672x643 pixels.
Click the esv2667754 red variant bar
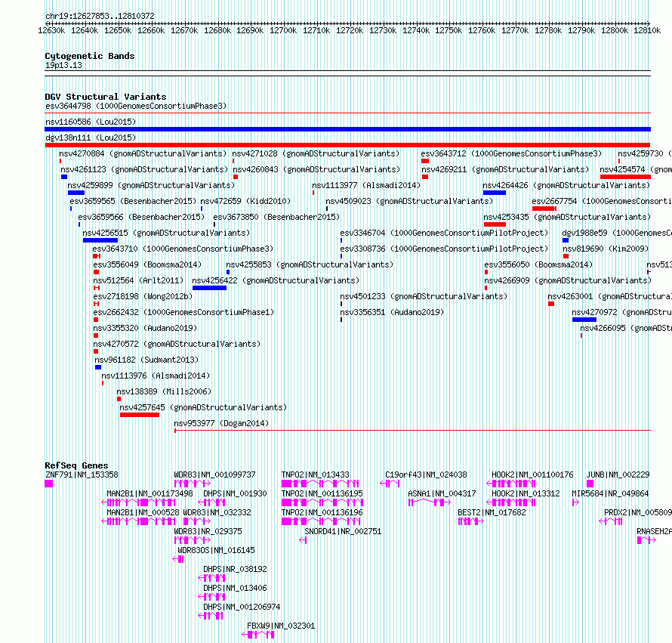click(544, 209)
